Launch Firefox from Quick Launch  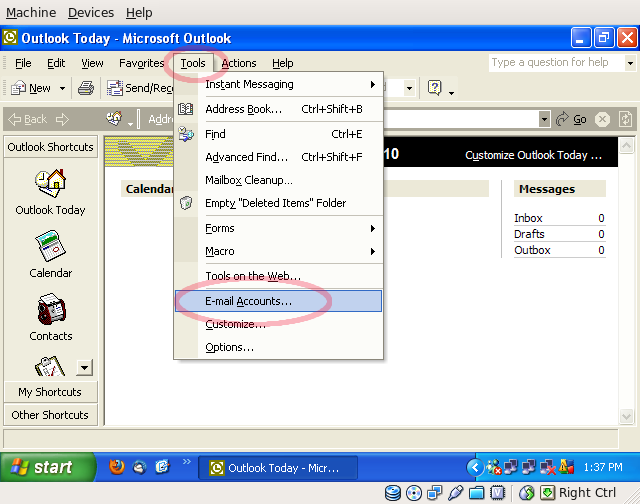click(x=117, y=467)
